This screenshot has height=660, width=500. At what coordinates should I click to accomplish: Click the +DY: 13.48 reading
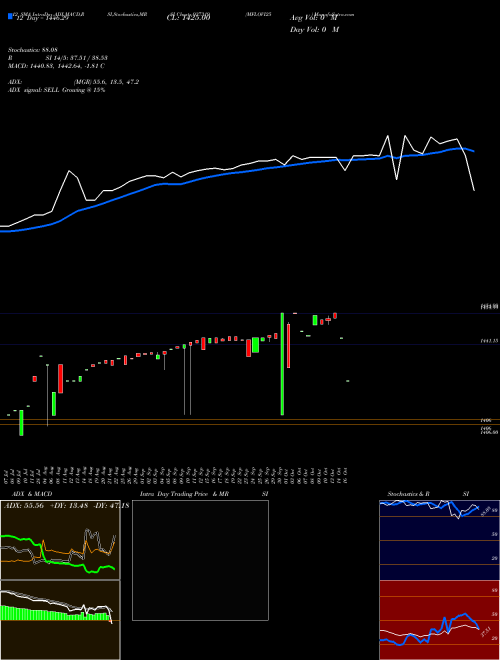[69, 506]
